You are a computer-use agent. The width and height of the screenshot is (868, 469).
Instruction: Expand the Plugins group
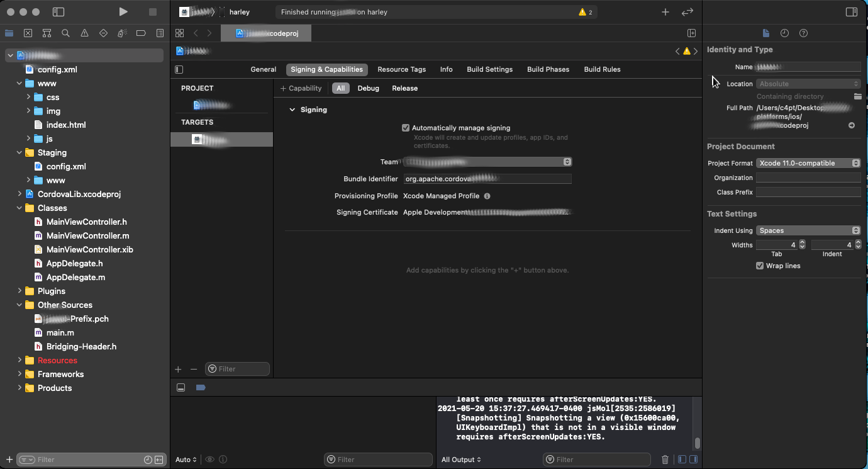point(19,291)
